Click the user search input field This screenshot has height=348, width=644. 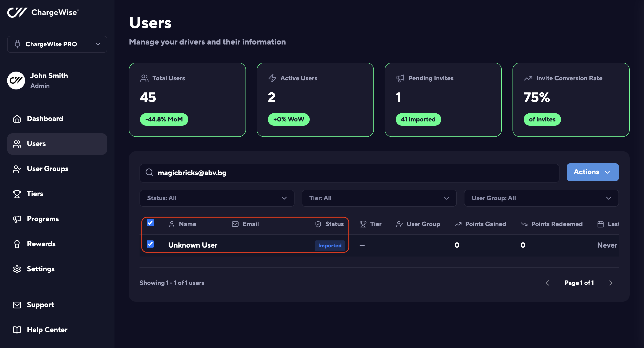pyautogui.click(x=350, y=173)
